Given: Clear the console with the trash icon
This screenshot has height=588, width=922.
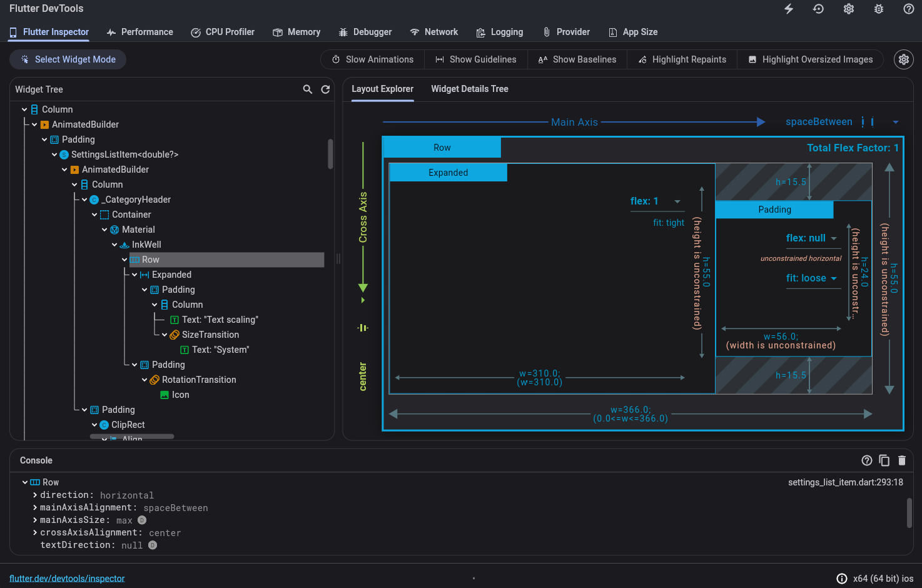Looking at the screenshot, I should click(902, 460).
